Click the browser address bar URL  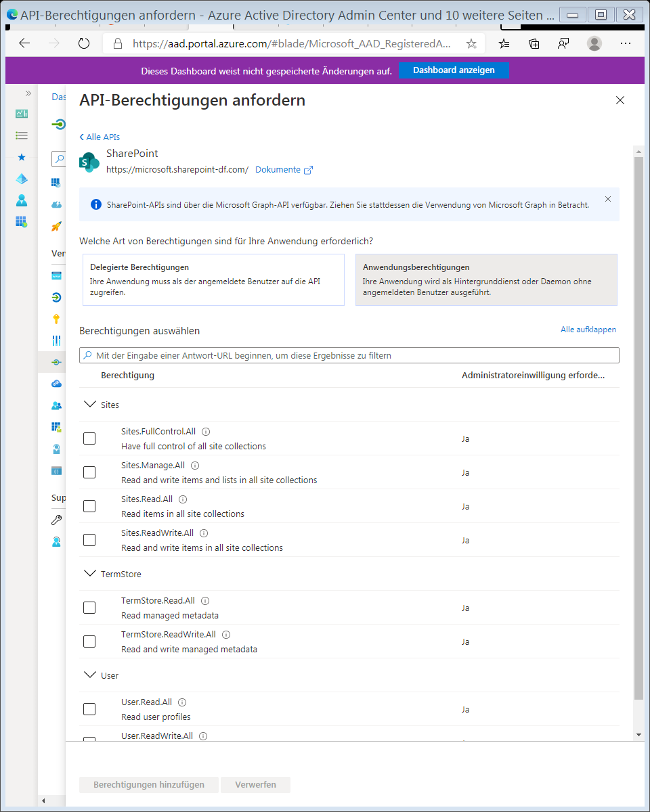(291, 43)
